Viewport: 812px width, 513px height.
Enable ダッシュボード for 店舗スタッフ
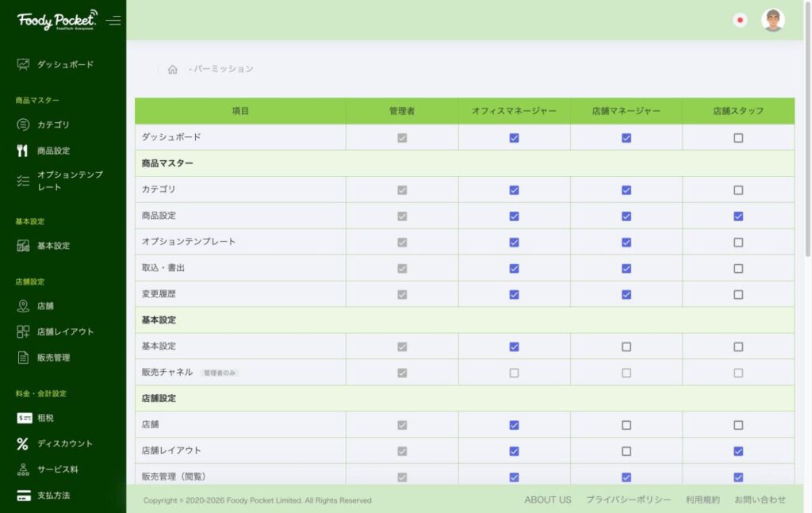click(738, 138)
